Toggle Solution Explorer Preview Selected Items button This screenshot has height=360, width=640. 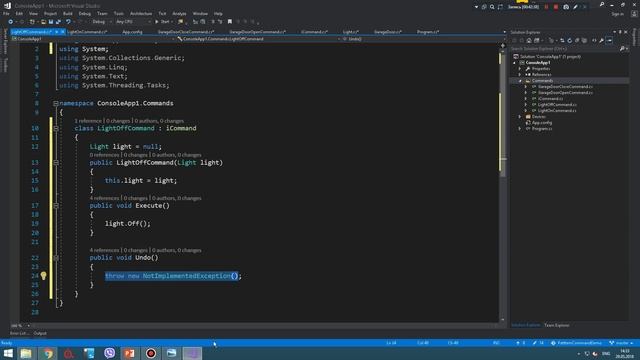point(609,40)
